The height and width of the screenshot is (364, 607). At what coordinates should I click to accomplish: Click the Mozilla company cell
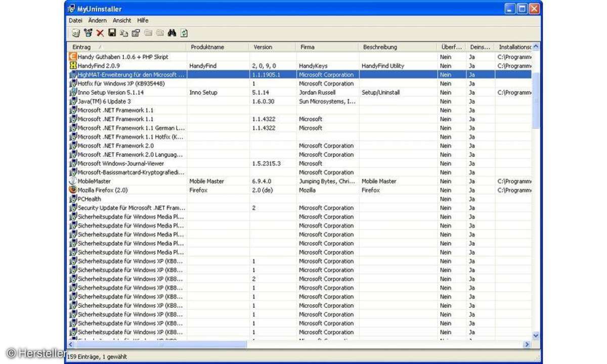(x=307, y=190)
